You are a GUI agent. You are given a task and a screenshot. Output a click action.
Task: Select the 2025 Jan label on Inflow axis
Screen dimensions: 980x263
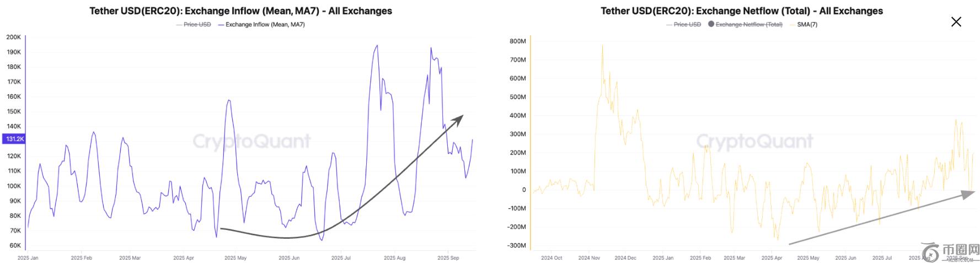[28, 257]
